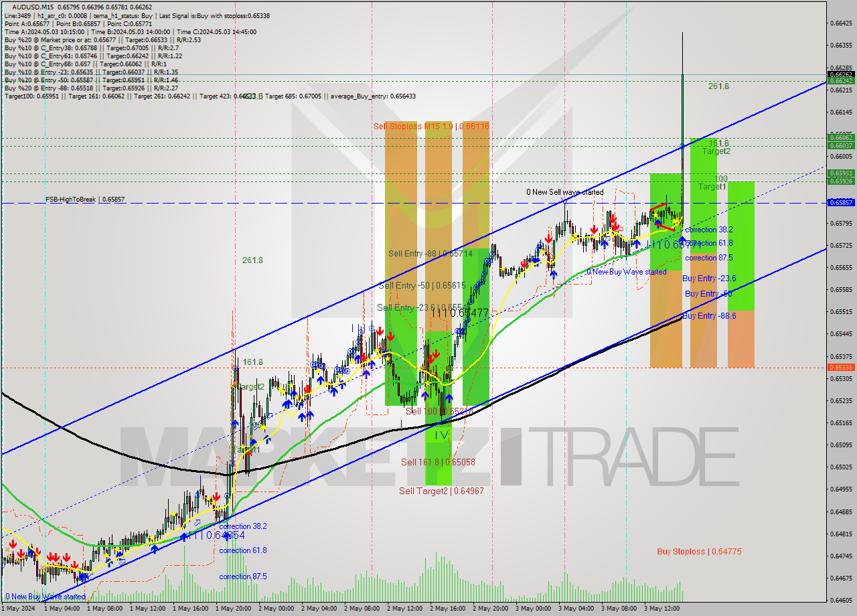Click the blue 0.65857 price tag
The height and width of the screenshot is (616, 857).
pos(841,202)
